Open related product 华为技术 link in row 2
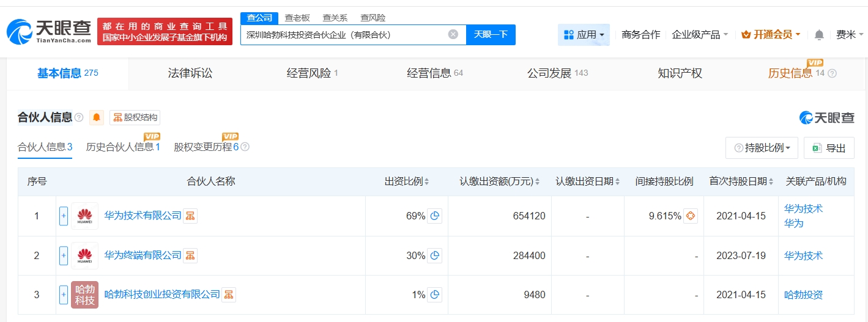 click(x=803, y=255)
